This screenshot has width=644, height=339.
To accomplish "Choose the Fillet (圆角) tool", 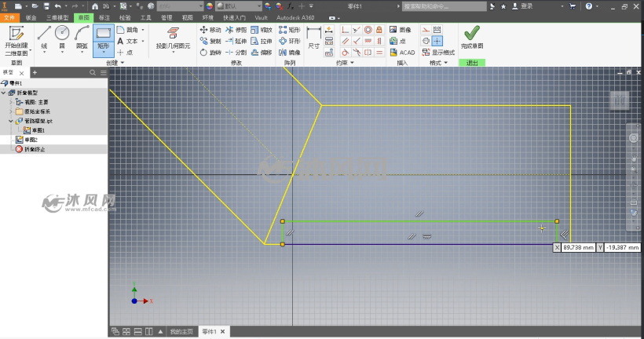I will click(x=128, y=30).
